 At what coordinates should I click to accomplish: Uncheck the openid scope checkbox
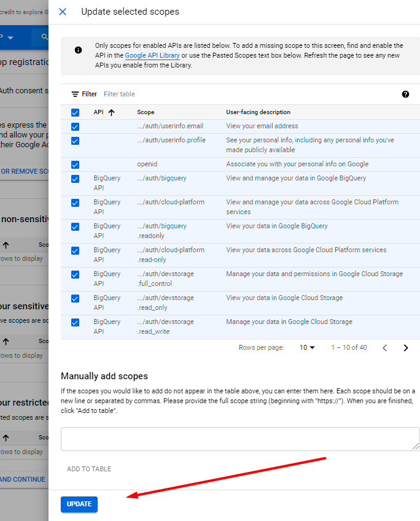75,164
